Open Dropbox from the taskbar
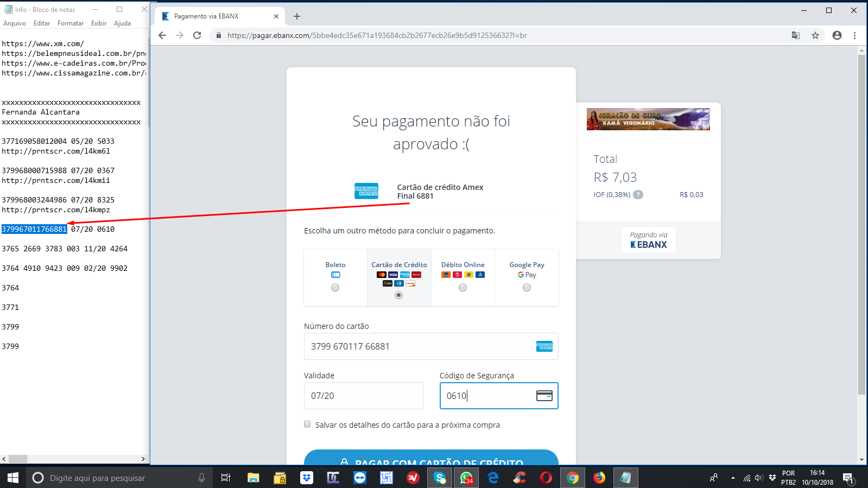The image size is (868, 488). (307, 478)
